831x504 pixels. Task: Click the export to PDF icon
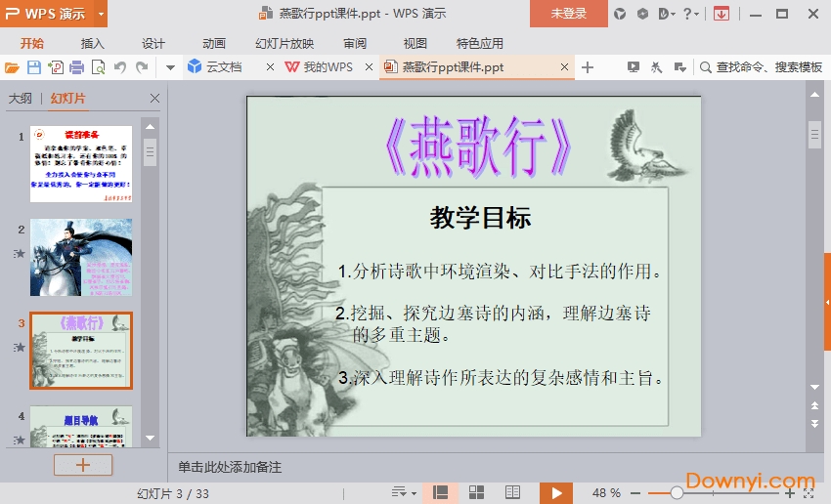pyautogui.click(x=56, y=67)
